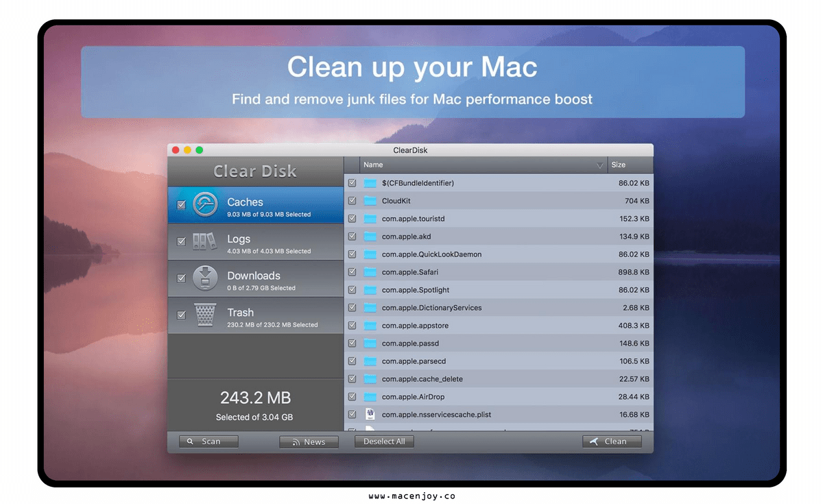Click the com.apple.passd folder icon
Image resolution: width=823 pixels, height=504 pixels.
click(370, 344)
